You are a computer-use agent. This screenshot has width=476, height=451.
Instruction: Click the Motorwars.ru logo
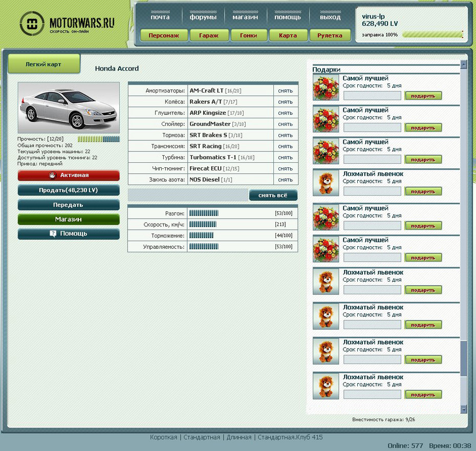coord(68,24)
